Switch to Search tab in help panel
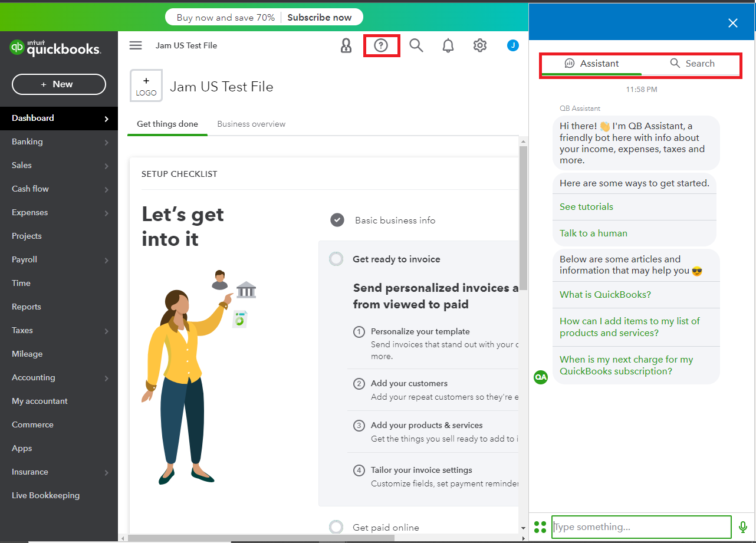This screenshot has height=543, width=756. tap(692, 64)
